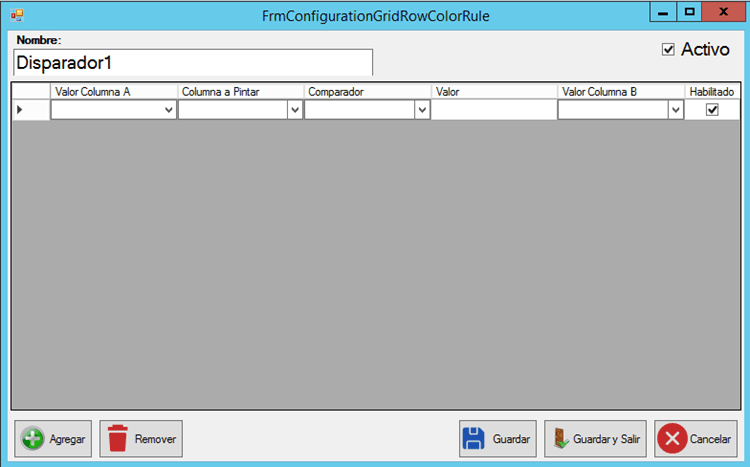Click the red trash Remover icon
Screen dimensions: 750x467
pyautogui.click(x=118, y=439)
